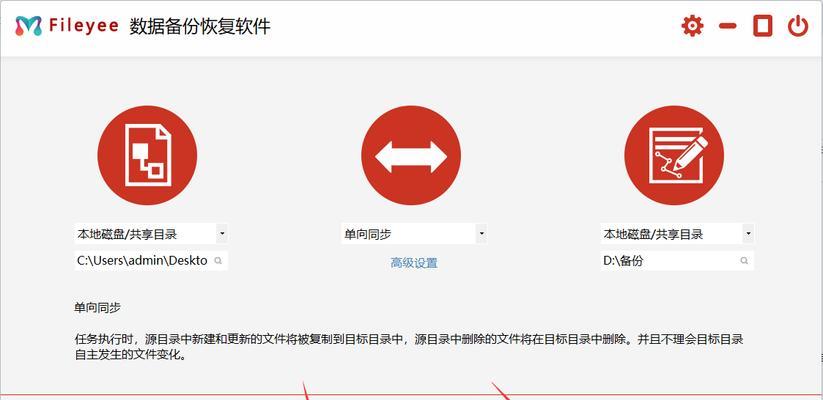Screen dimensions: 823x400
Task: Open the 高级设置 advanced settings link
Action: click(414, 263)
